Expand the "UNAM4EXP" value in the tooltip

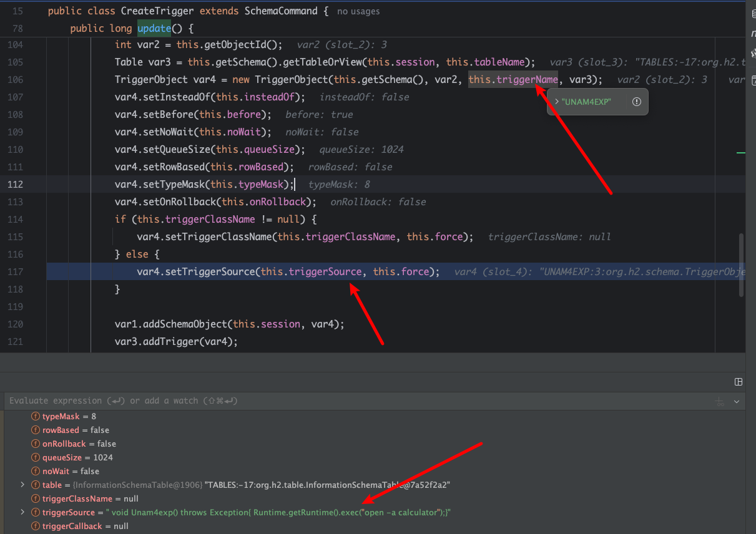pyautogui.click(x=557, y=102)
